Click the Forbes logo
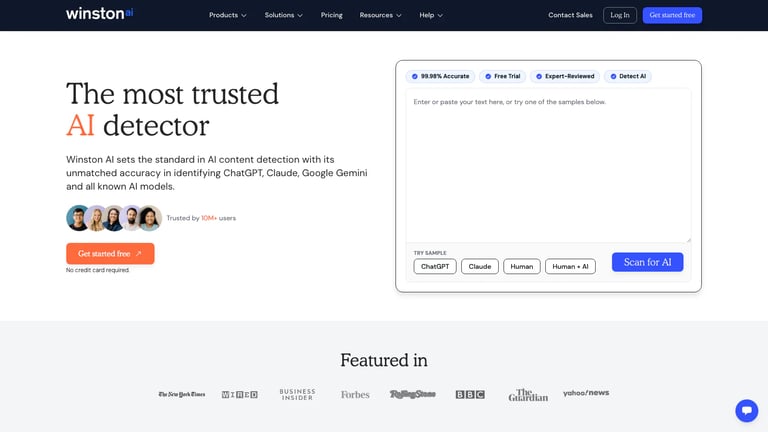 point(355,394)
